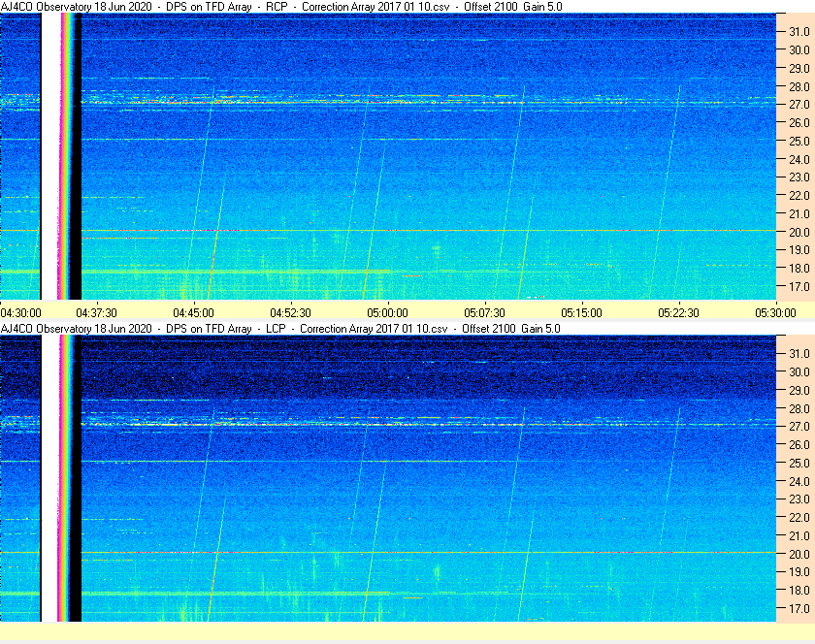Click the RCP chart title text
Image resolution: width=815 pixels, height=644 pixels.
[281, 7]
